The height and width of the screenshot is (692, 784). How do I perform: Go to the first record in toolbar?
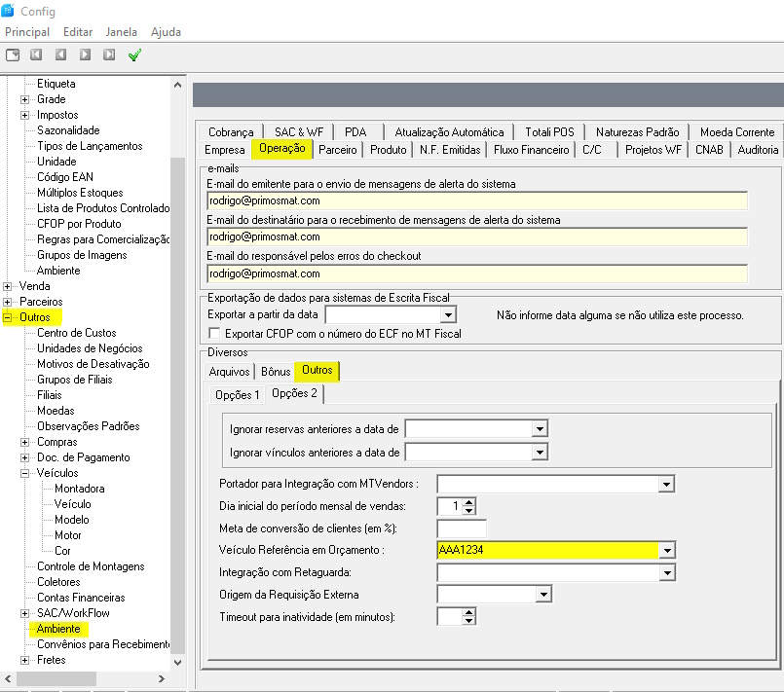coord(37,55)
